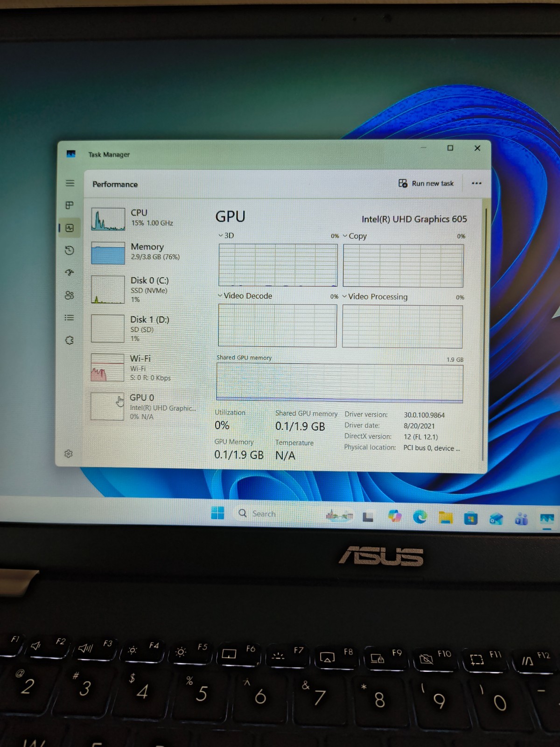This screenshot has height=747, width=560.
Task: Click the CPU usage mini graph thumbnail
Action: click(x=108, y=219)
